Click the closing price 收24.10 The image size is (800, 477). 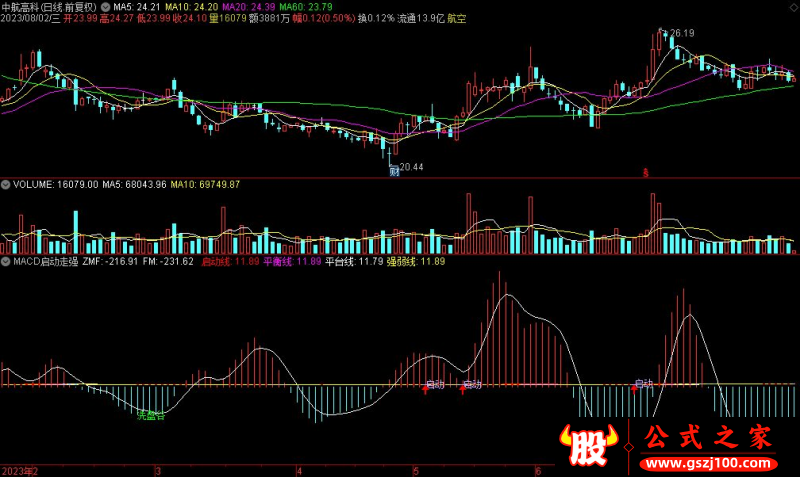coord(190,18)
